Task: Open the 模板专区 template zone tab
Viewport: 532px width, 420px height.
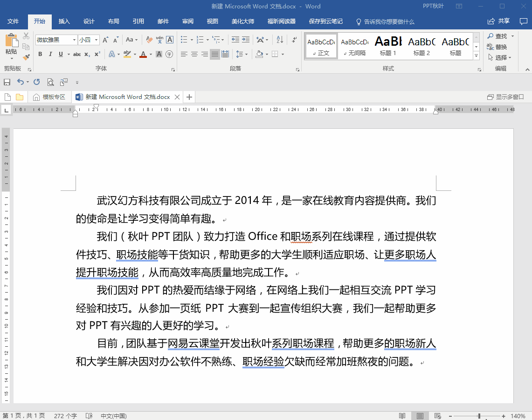Action: point(49,97)
